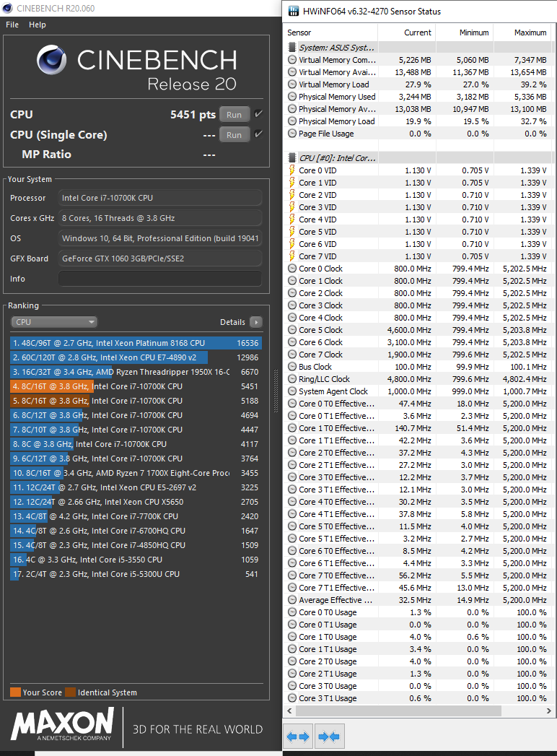
Task: Run the CPU multi-core benchmark
Action: pos(234,115)
